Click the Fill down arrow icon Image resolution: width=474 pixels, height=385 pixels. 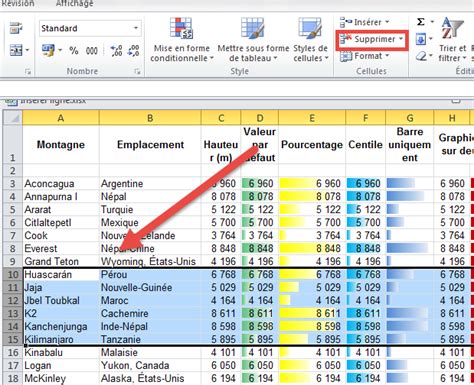pyautogui.click(x=421, y=40)
